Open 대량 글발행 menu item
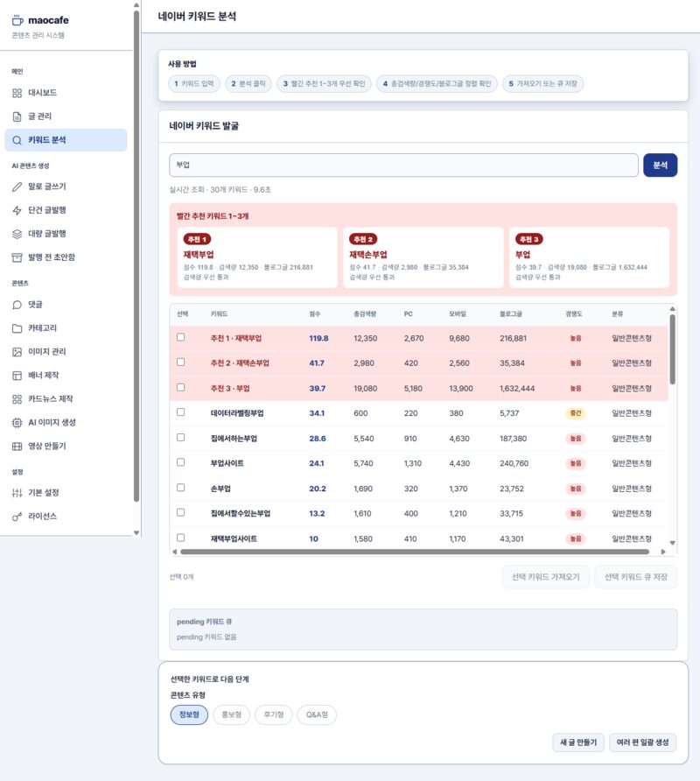Screen dimensions: 700x781 coord(66,234)
